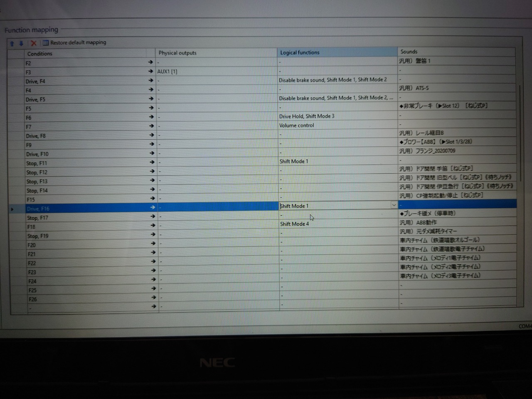
Task: Select the Stop, F11 condition cell
Action: 85,163
